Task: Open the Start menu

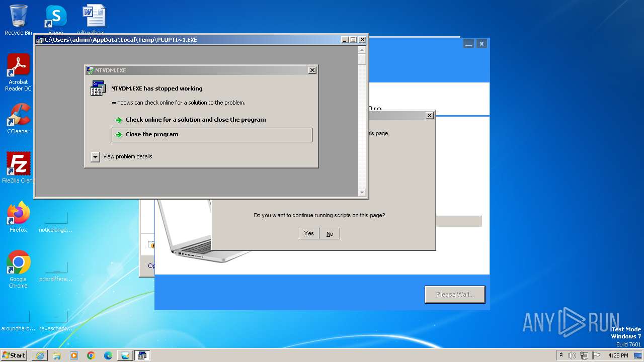Action: click(14, 355)
